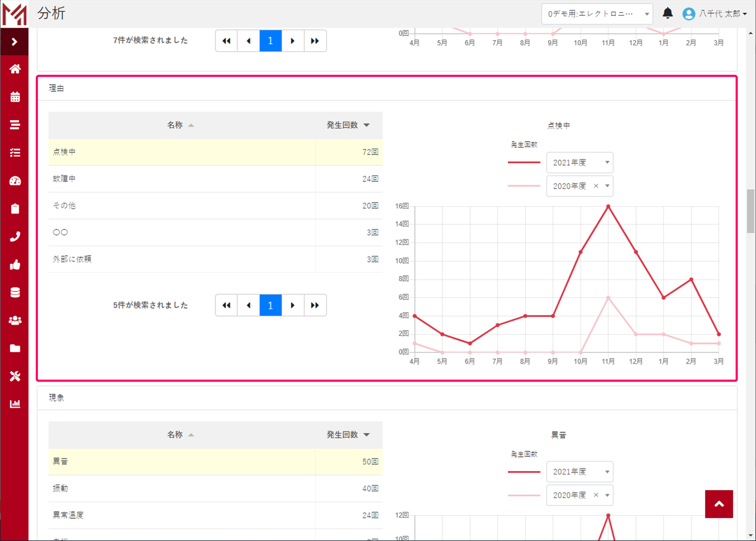Viewport: 756px width, 541px height.
Task: Open the phone icon in sidebar
Action: point(15,237)
